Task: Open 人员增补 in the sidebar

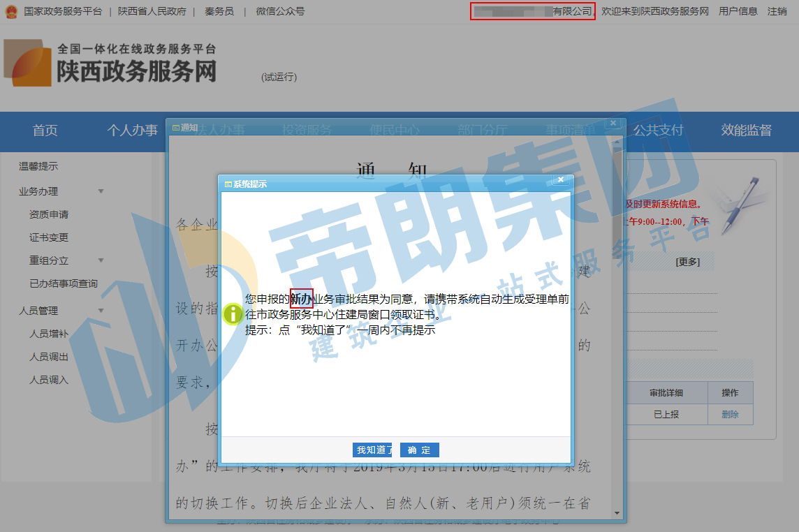Action: pyautogui.click(x=49, y=334)
